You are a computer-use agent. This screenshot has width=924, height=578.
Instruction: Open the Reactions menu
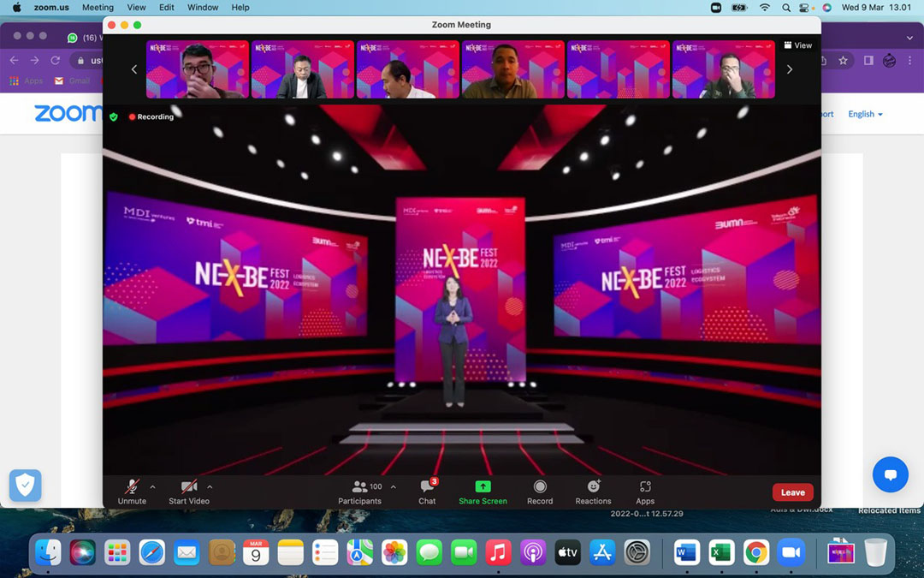point(594,492)
